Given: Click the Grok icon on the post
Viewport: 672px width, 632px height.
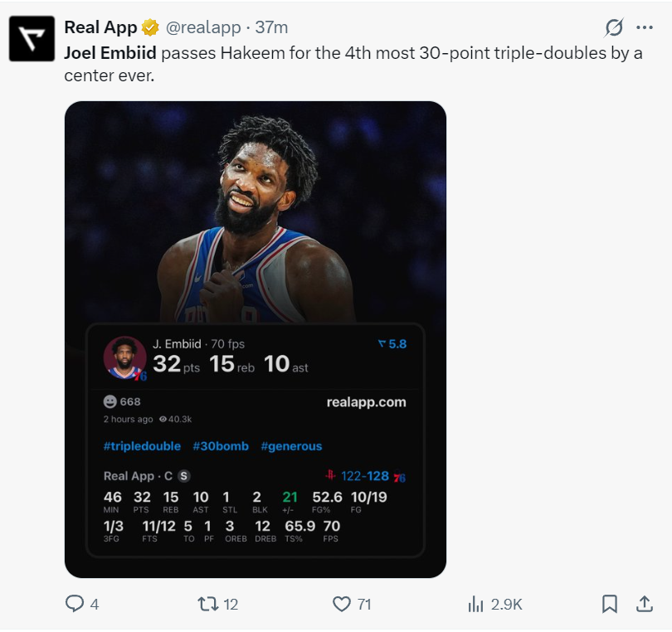Looking at the screenshot, I should click(x=613, y=28).
